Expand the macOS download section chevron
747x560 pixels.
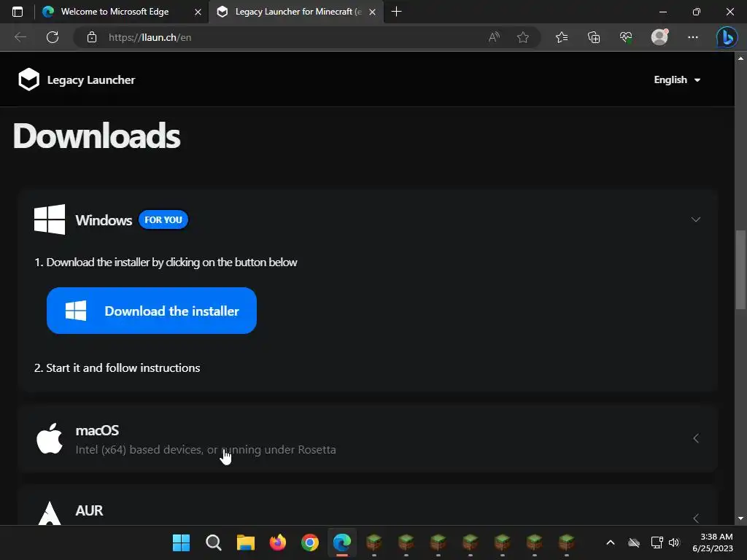tap(695, 438)
